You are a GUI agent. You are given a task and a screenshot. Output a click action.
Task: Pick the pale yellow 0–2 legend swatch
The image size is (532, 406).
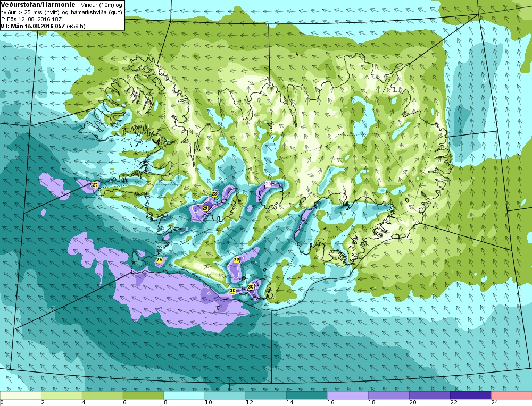(21, 395)
